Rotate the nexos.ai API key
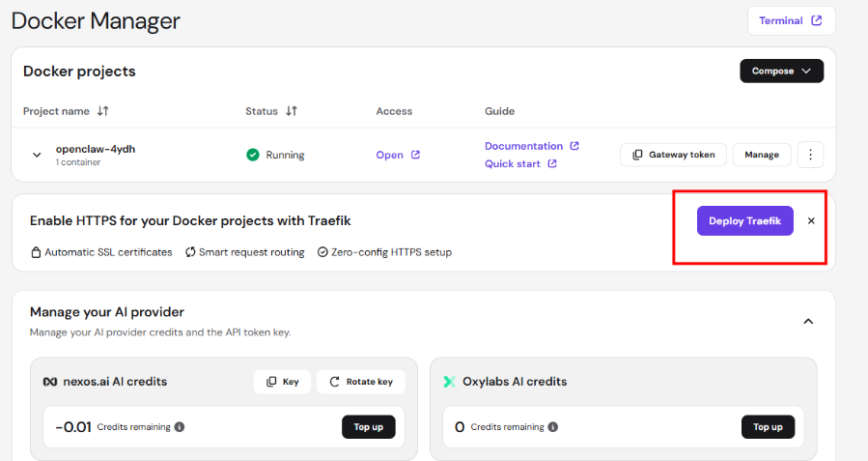 [361, 382]
